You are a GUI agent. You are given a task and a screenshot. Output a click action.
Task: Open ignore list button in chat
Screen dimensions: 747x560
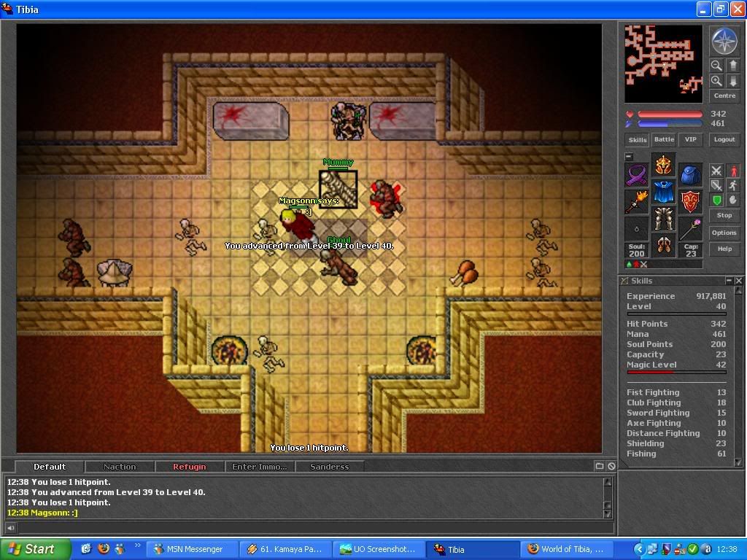[x=611, y=466]
